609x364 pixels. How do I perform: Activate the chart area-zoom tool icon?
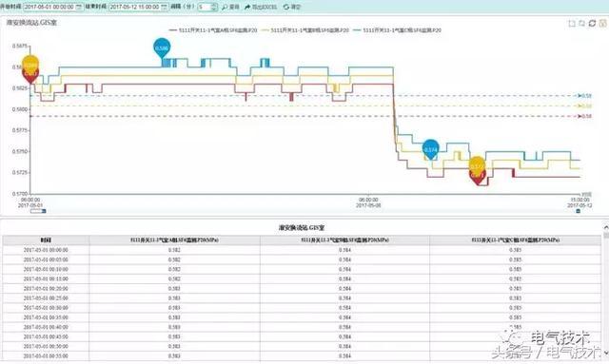[572, 23]
